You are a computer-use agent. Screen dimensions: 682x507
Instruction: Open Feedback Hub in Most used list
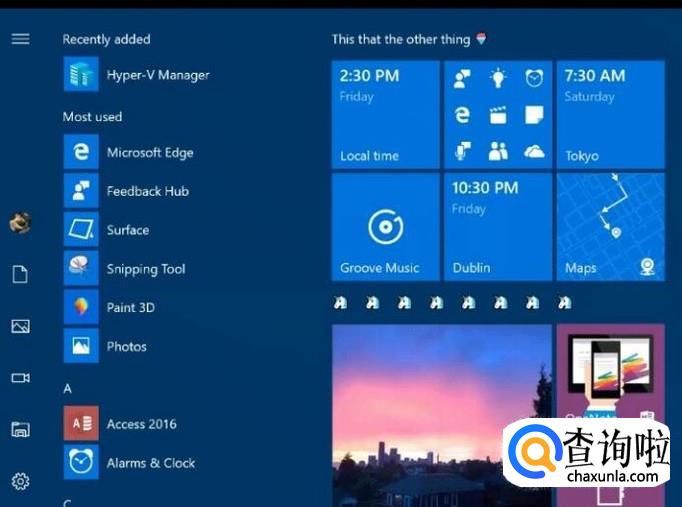coord(127,191)
